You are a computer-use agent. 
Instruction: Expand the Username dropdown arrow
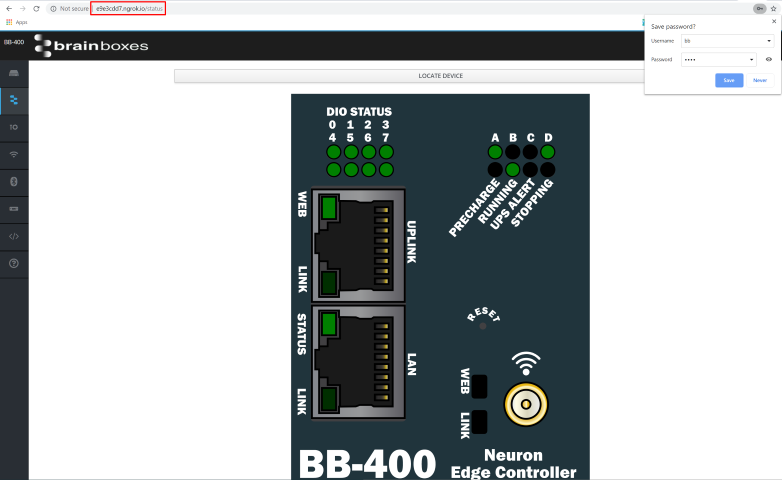768,41
